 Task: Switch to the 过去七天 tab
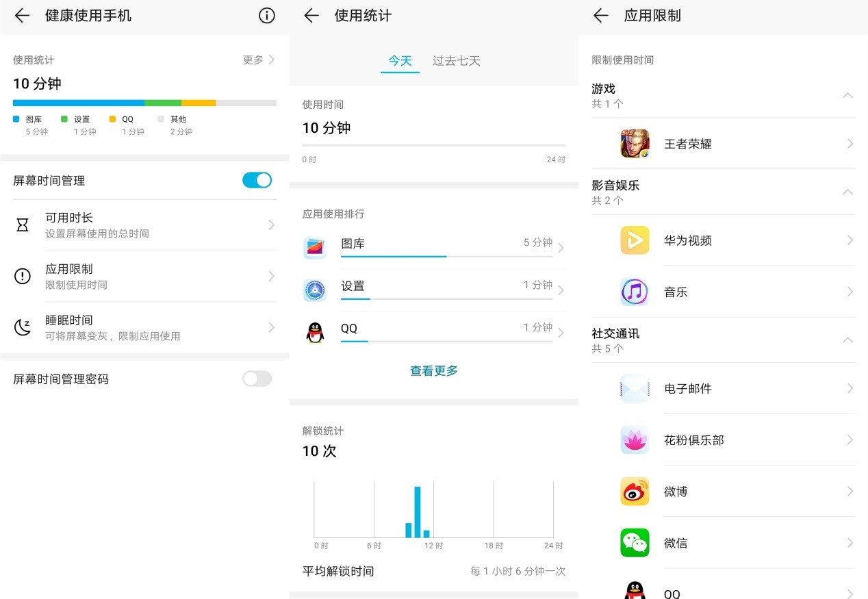coord(456,60)
